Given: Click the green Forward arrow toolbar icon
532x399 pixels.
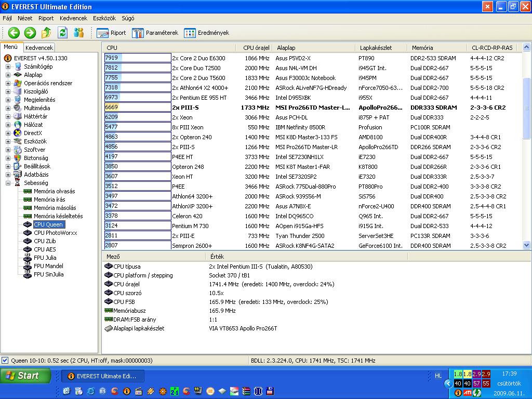Looking at the screenshot, I should coord(30,33).
